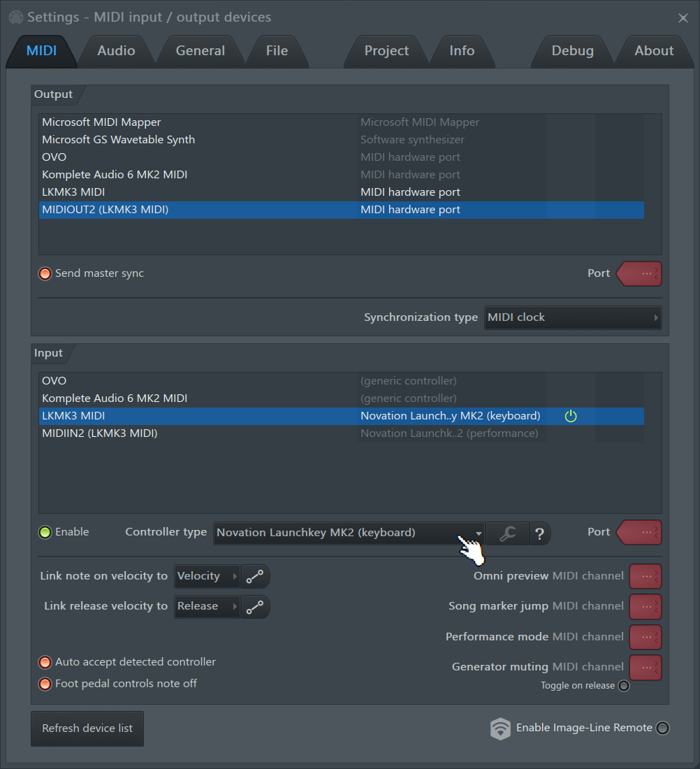Click velocity curve icon for note on
Screen dimensions: 700x769
(x=255, y=576)
